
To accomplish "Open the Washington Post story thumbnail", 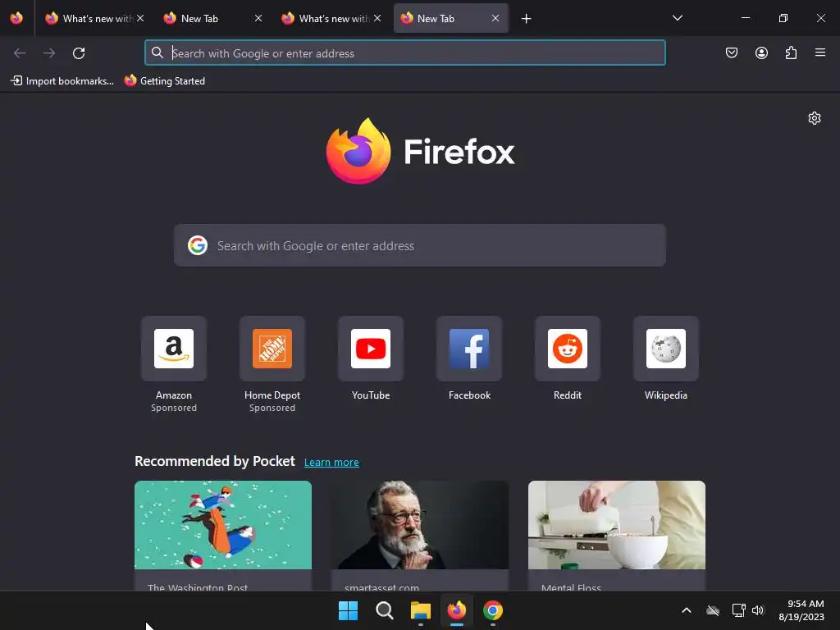I will tap(223, 525).
